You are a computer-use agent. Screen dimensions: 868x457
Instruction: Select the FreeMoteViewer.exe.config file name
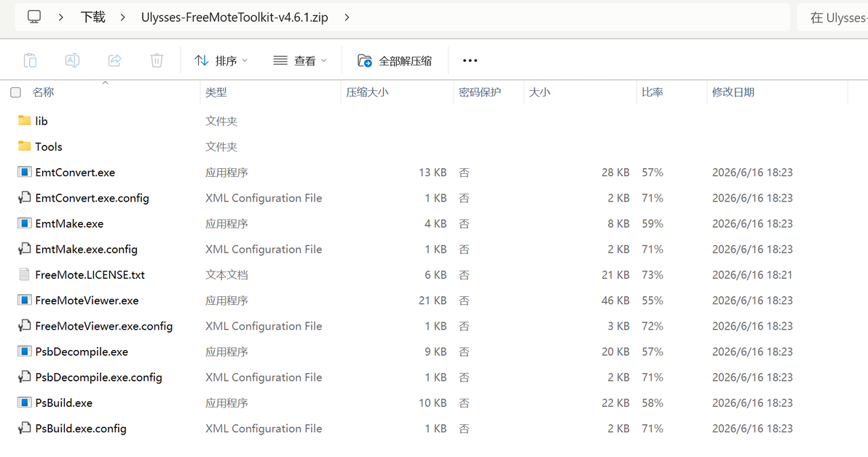pos(104,327)
